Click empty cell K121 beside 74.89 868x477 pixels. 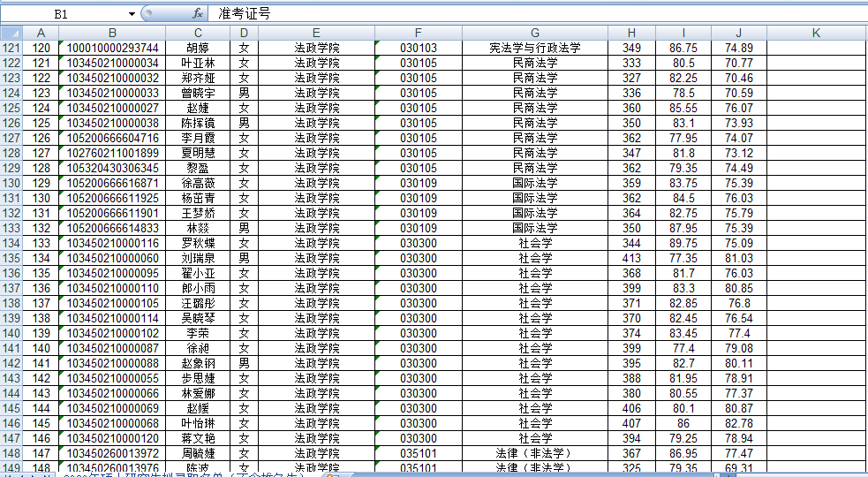click(x=817, y=49)
